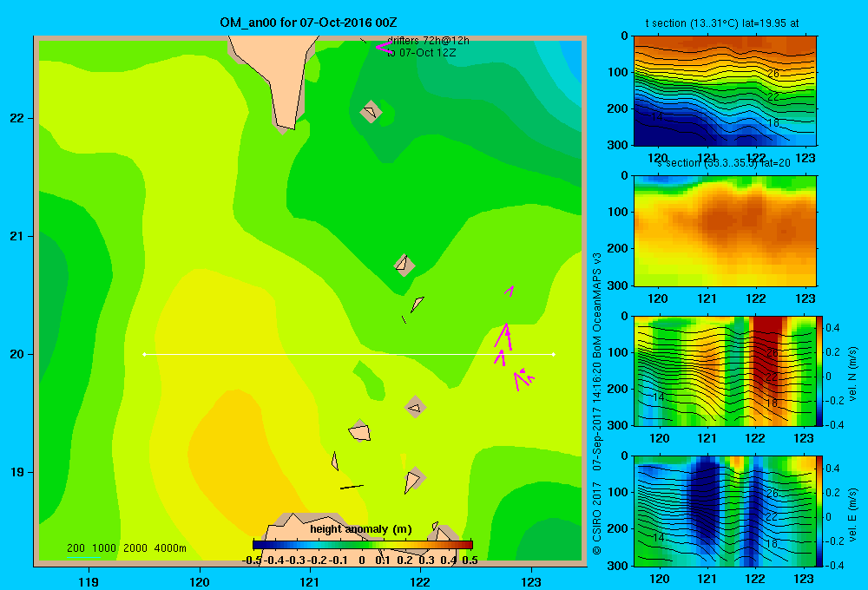Click the vel. N color scale bar
Screen dimensions: 868x590
[819, 370]
